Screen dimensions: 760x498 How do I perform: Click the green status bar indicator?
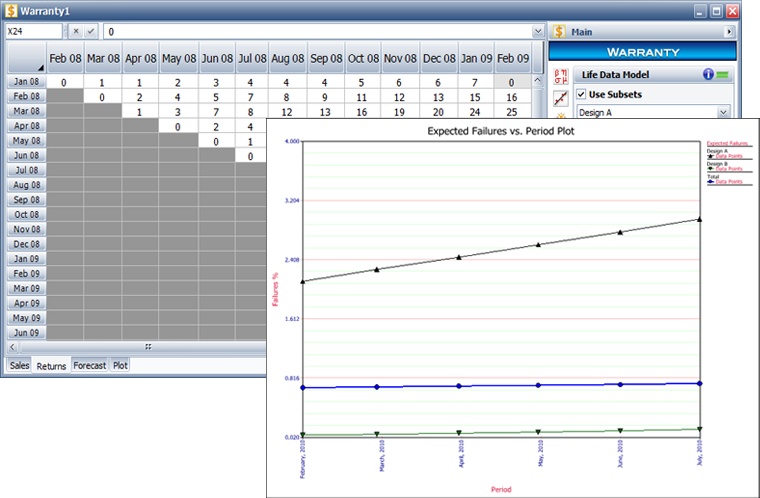[723, 75]
